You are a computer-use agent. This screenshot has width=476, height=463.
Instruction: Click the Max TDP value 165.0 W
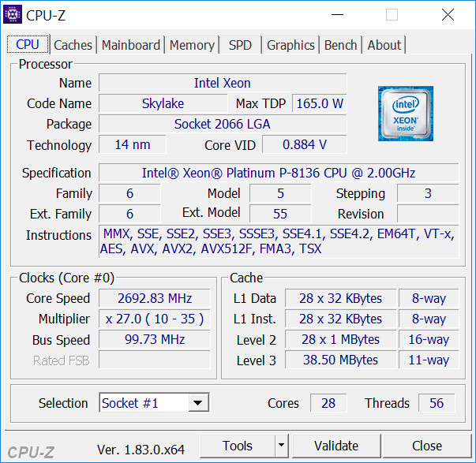pyautogui.click(x=320, y=103)
